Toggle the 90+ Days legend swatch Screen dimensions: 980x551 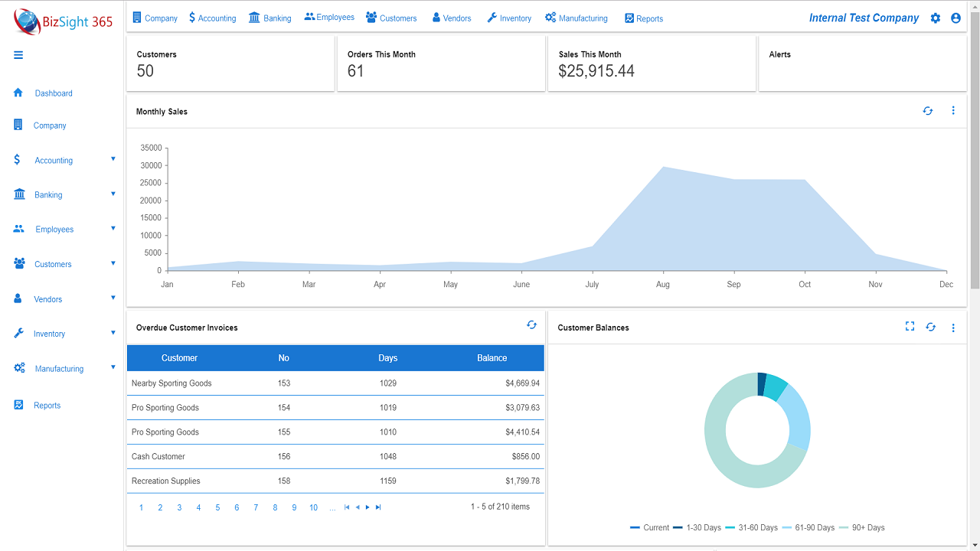click(x=844, y=528)
